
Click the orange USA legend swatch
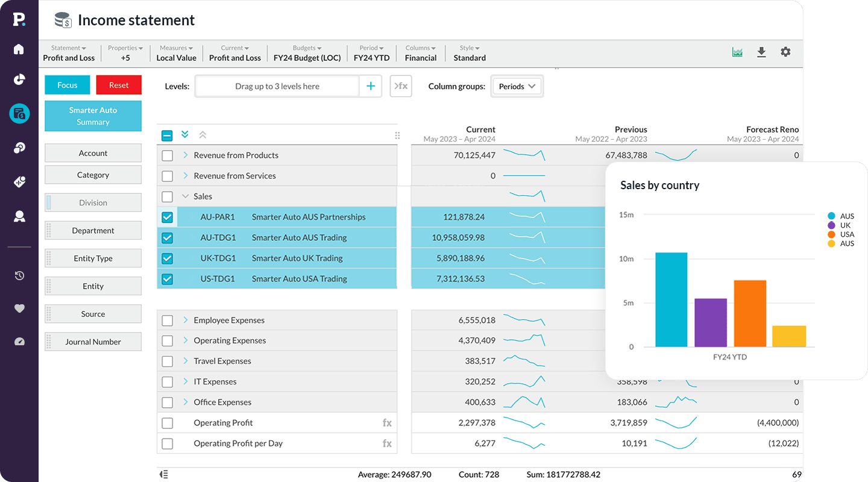coord(832,234)
